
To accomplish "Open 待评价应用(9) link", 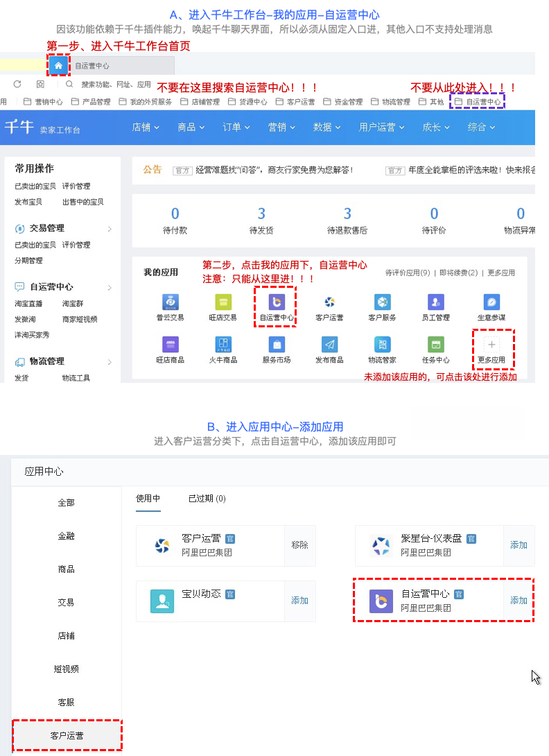I will 408,273.
